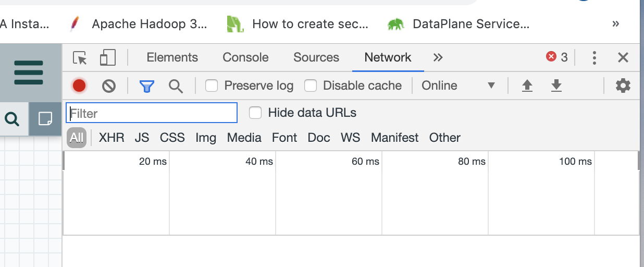
Task: Open Network settings gear
Action: tap(623, 86)
